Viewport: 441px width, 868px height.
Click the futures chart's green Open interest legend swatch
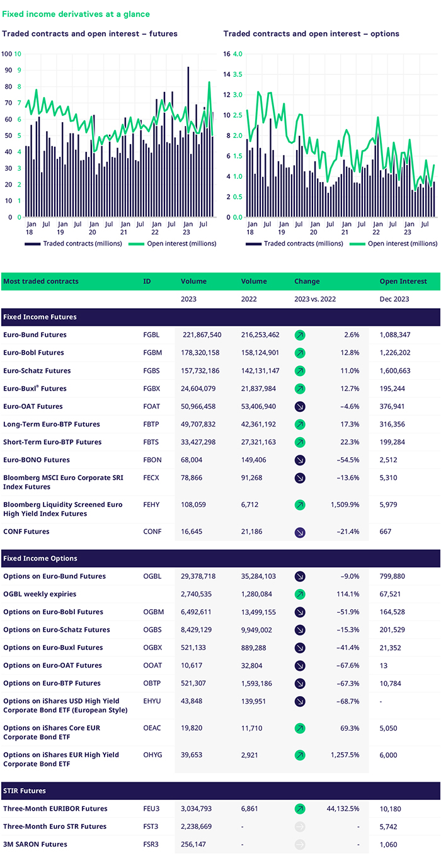pos(136,244)
